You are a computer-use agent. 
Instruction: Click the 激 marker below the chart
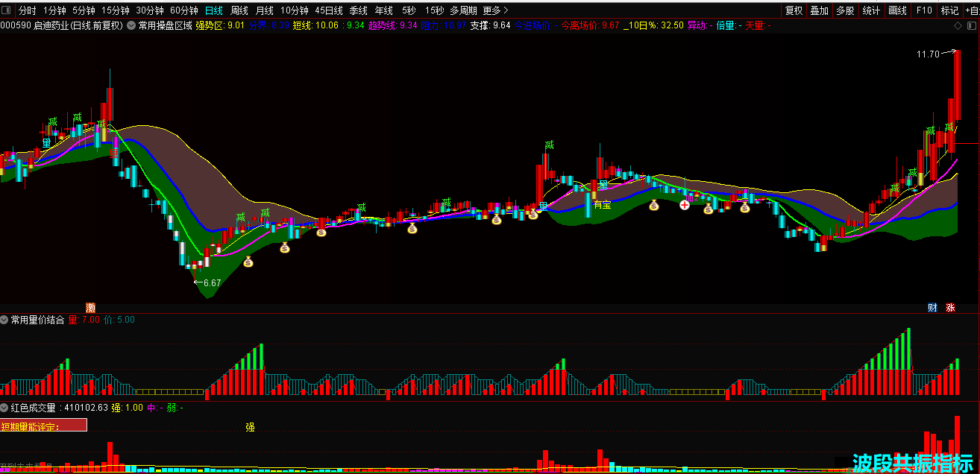point(91,308)
